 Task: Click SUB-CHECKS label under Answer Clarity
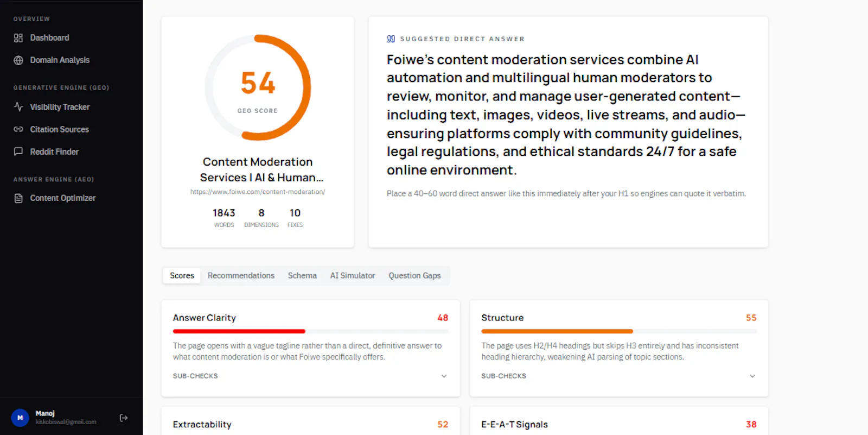[x=195, y=376]
